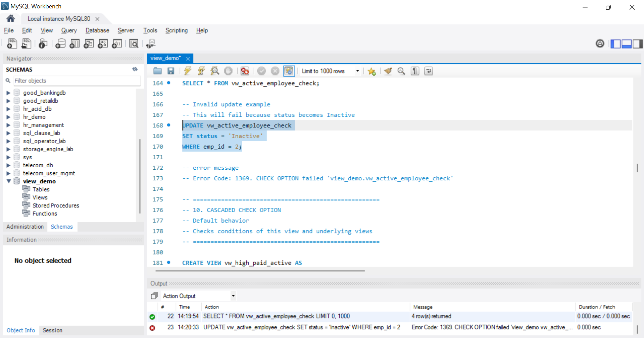The width and height of the screenshot is (644, 338).
Task: Click editor horizontal scrollbar
Action: 260,270
